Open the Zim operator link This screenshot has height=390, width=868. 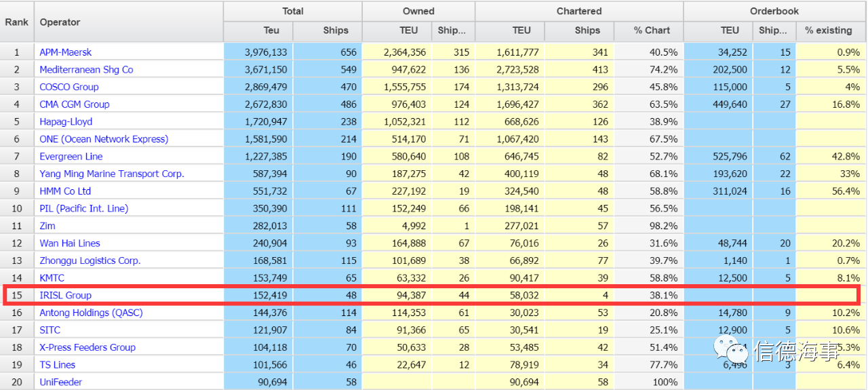click(47, 226)
